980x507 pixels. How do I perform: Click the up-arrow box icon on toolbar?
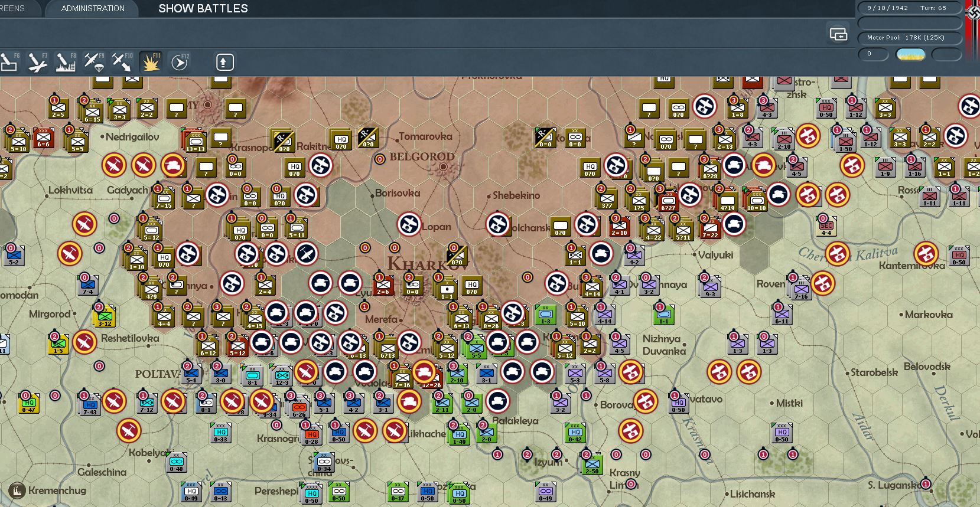pos(224,62)
